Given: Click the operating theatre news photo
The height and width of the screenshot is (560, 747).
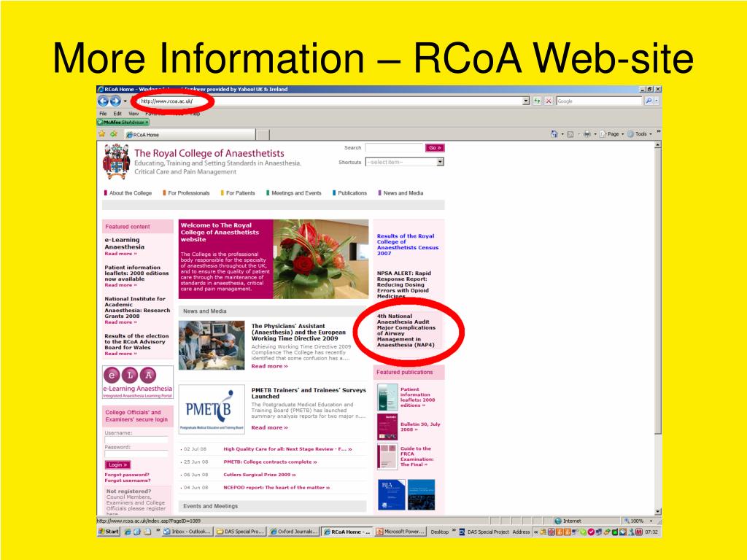Looking at the screenshot, I should (x=212, y=345).
